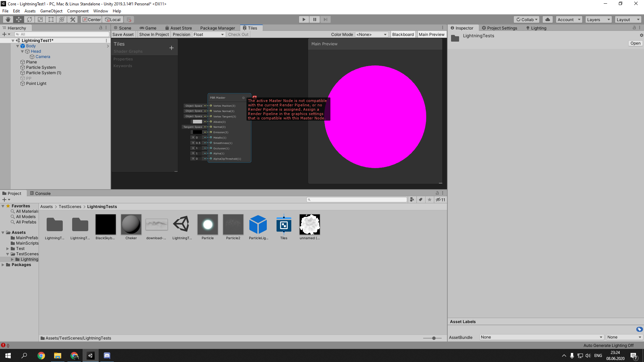The width and height of the screenshot is (644, 362).
Task: Open the Layers dropdown
Action: pyautogui.click(x=598, y=19)
